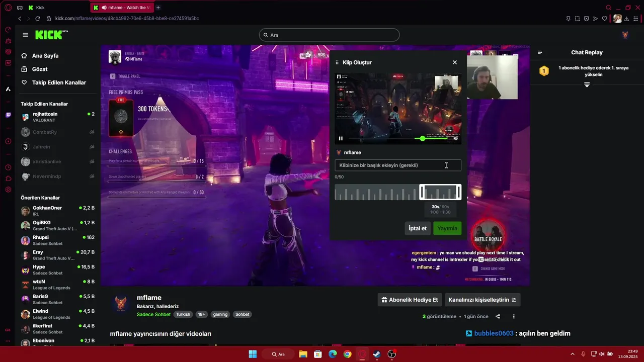
Task: Open Elwind recommended channel
Action: point(57,314)
